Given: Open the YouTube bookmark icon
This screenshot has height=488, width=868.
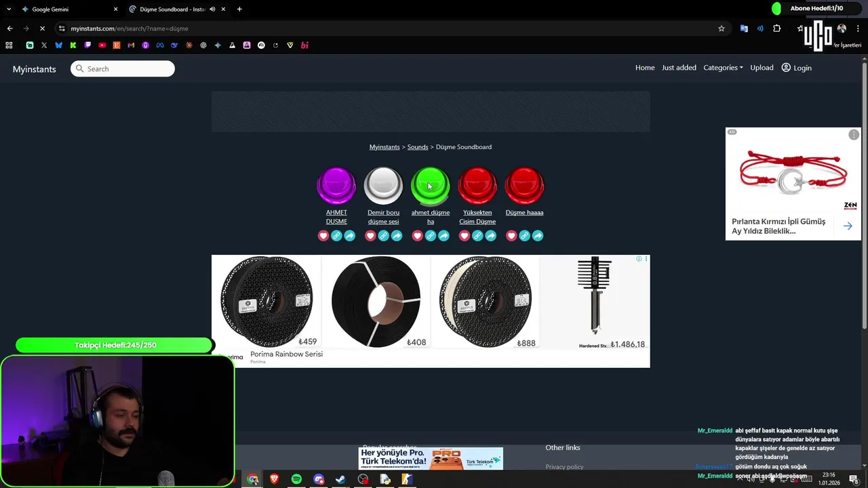Looking at the screenshot, I should [102, 45].
